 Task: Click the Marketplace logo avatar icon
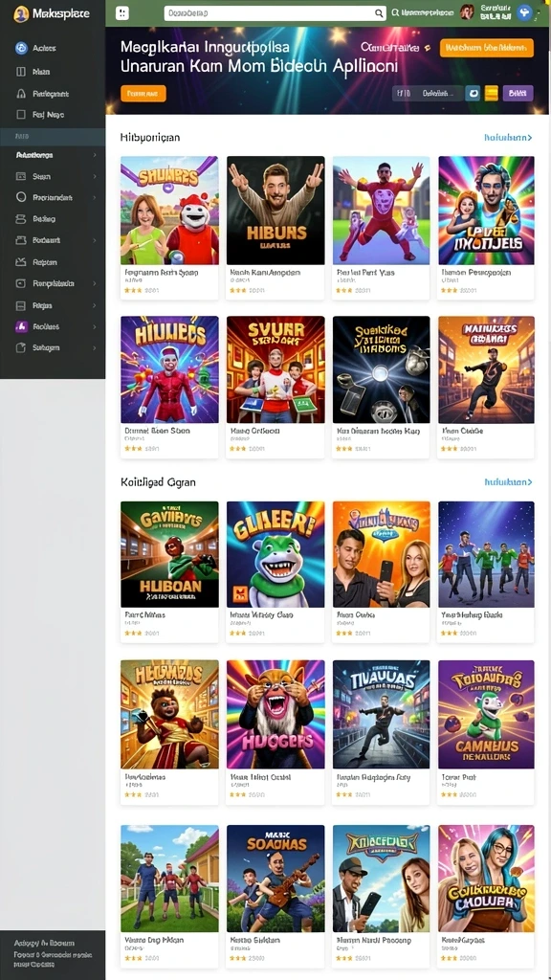pos(21,13)
